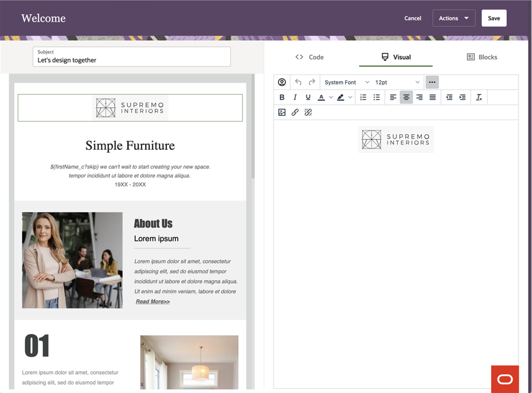Increase the indent

tap(463, 97)
